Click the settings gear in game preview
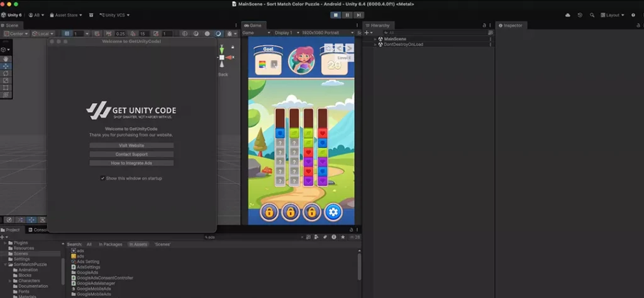 point(333,212)
